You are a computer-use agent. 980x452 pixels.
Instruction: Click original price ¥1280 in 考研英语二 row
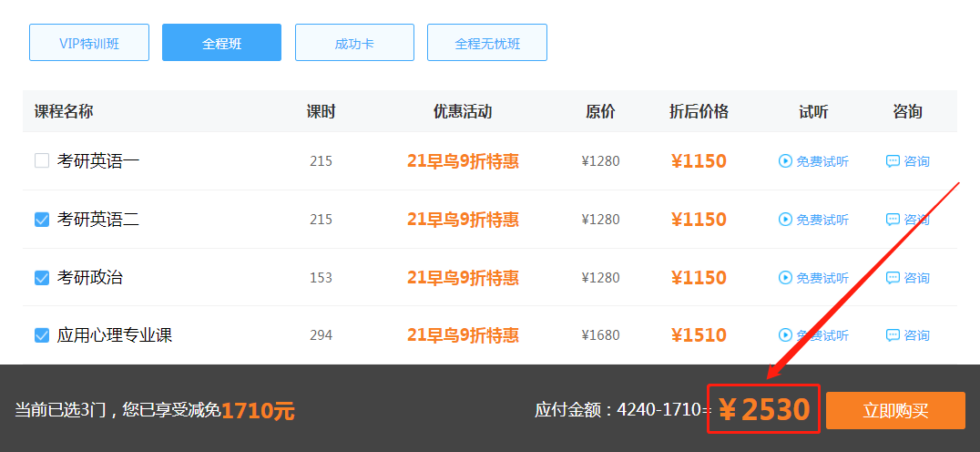[600, 220]
